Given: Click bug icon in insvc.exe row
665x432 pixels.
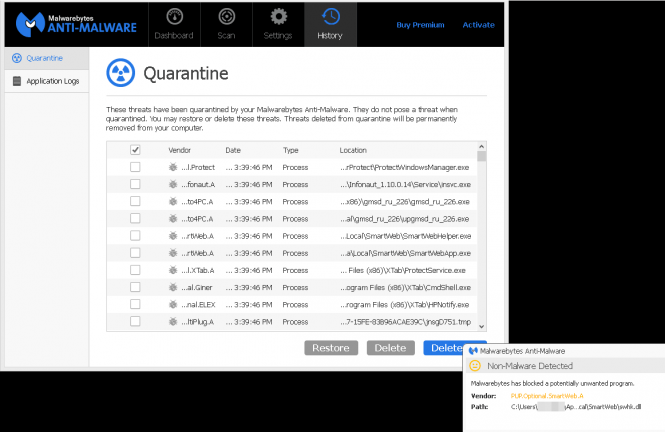Looking at the screenshot, I should 173,184.
